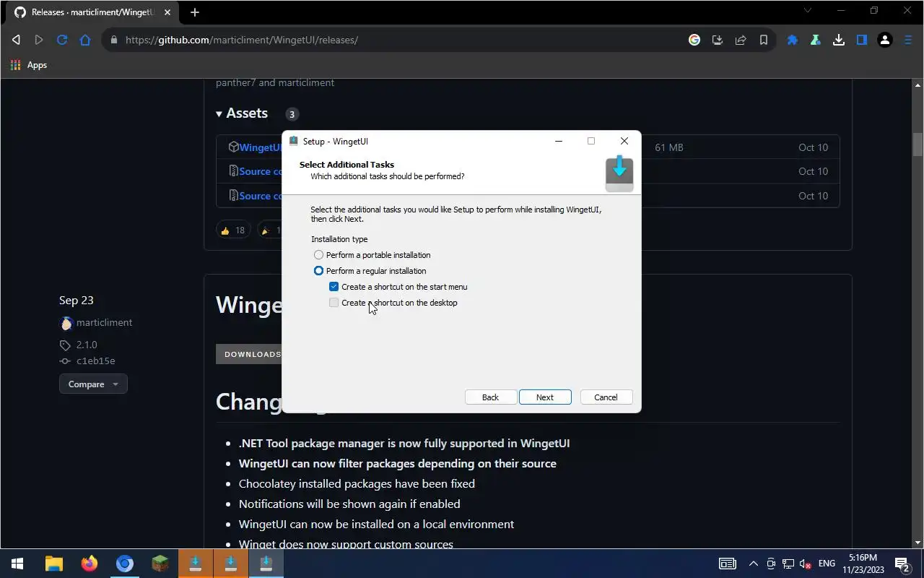This screenshot has width=924, height=578.
Task: Collapse the Assets section triangle
Action: click(x=219, y=113)
